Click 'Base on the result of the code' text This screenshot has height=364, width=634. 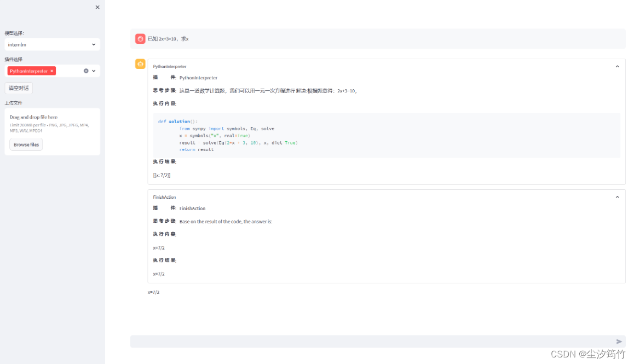tap(226, 222)
